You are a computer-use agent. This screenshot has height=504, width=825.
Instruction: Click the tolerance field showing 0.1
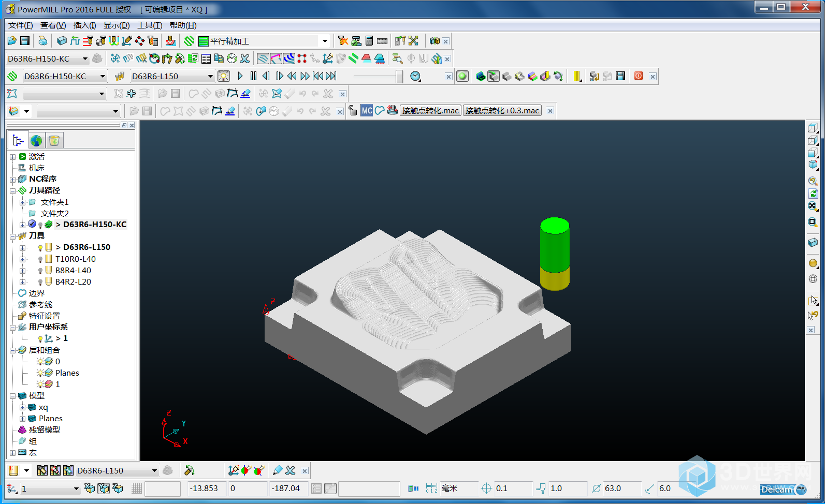click(x=513, y=488)
